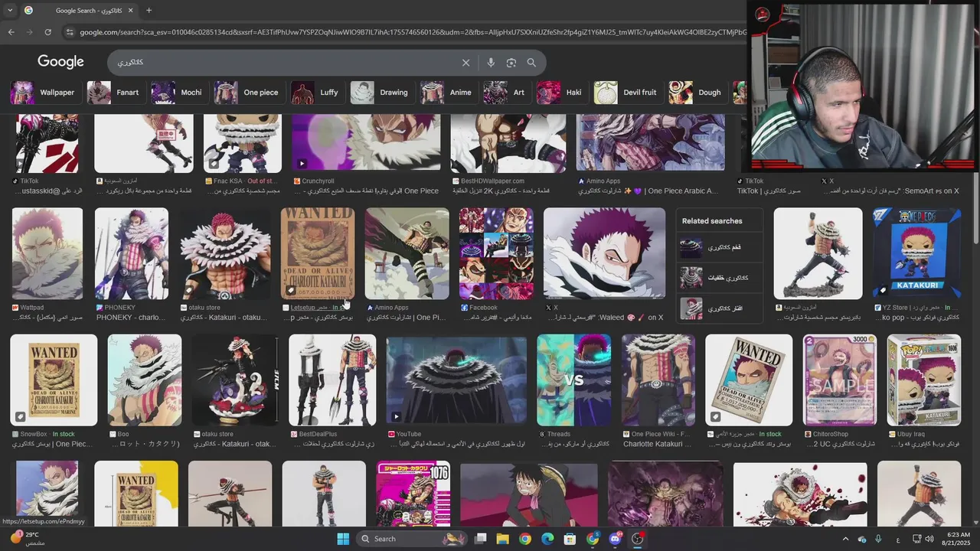Clear the search query with the X icon
Viewport: 980px width, 551px height.
pos(465,63)
